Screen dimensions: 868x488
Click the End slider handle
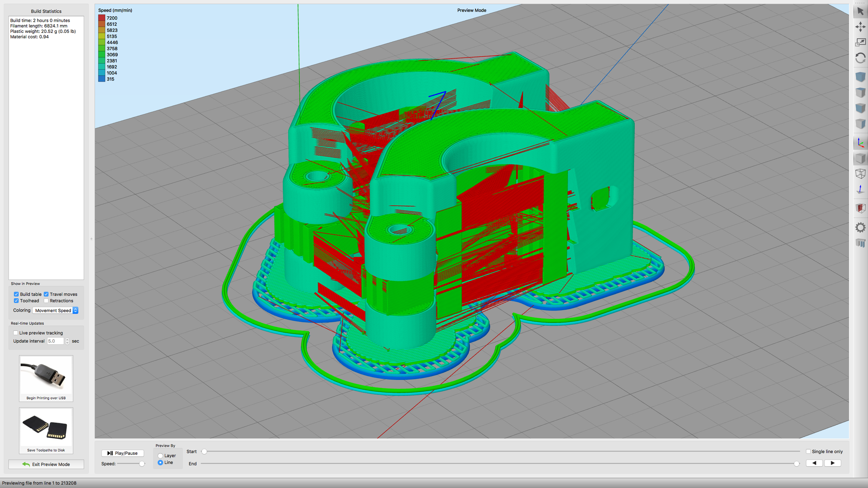coord(796,464)
